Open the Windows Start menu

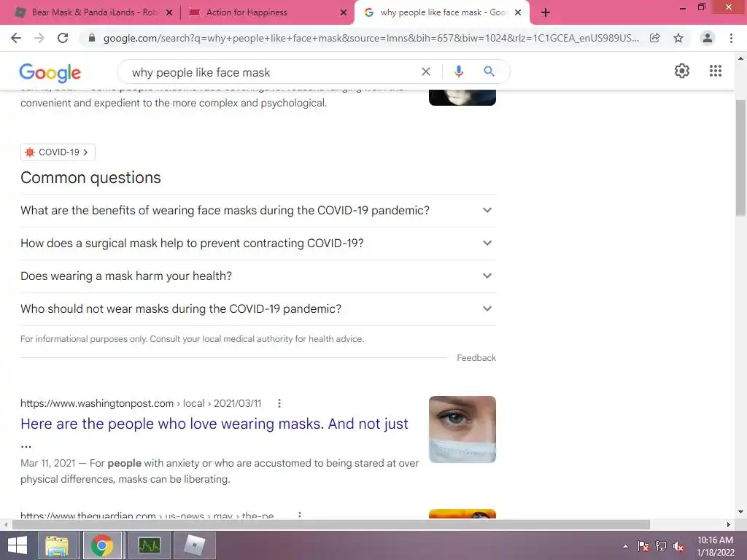(x=18, y=545)
